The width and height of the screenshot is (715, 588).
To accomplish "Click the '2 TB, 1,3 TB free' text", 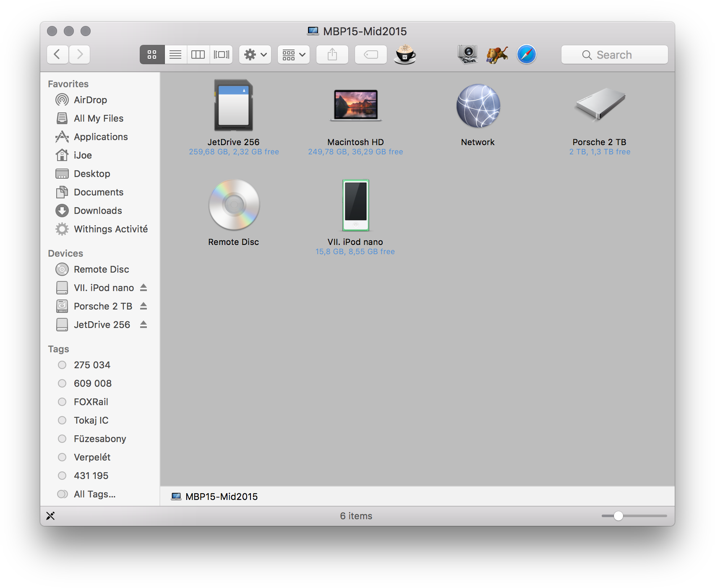I will (x=600, y=152).
